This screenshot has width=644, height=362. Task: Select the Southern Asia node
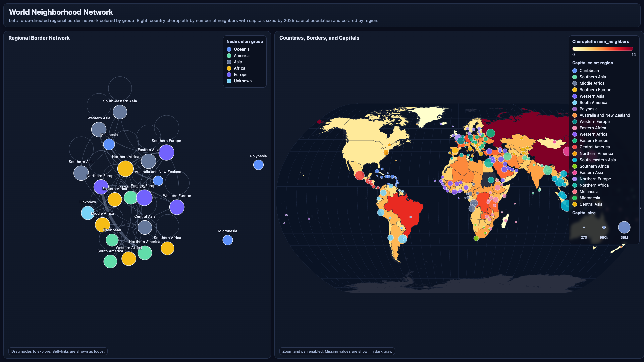click(81, 173)
